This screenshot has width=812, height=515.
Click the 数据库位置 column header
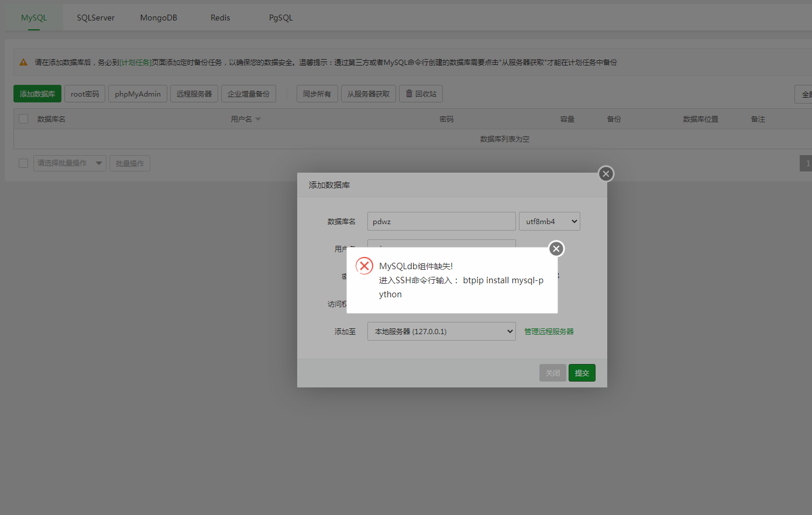click(x=701, y=119)
